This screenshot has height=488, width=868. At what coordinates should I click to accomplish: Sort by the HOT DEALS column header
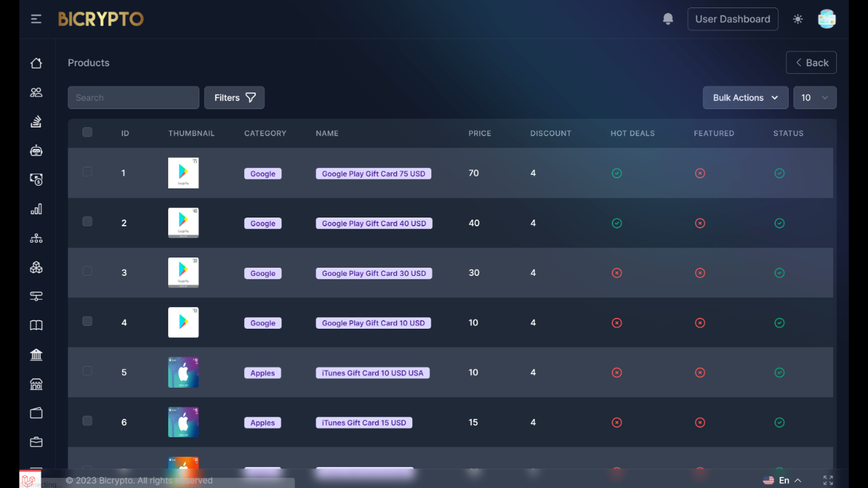pyautogui.click(x=633, y=134)
